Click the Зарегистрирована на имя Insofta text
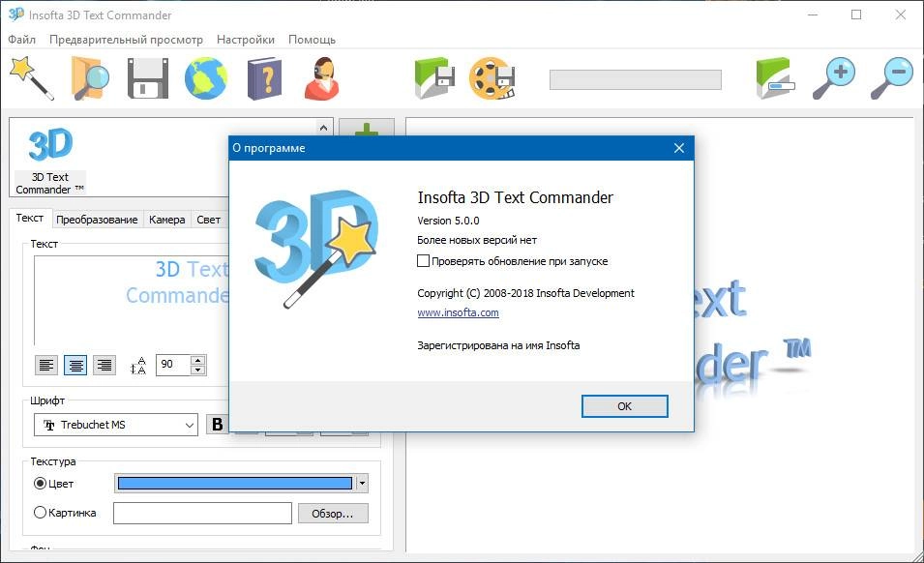The width and height of the screenshot is (924, 563). click(498, 345)
